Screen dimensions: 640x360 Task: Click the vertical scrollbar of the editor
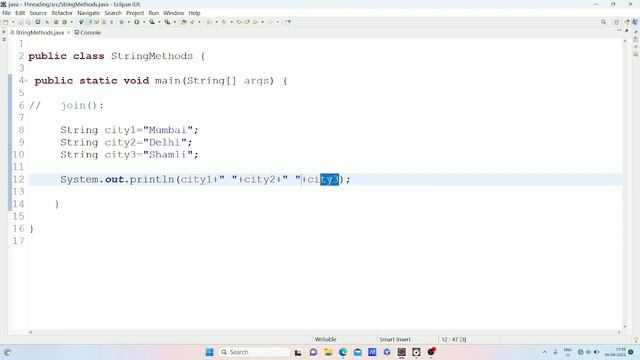pos(625,184)
